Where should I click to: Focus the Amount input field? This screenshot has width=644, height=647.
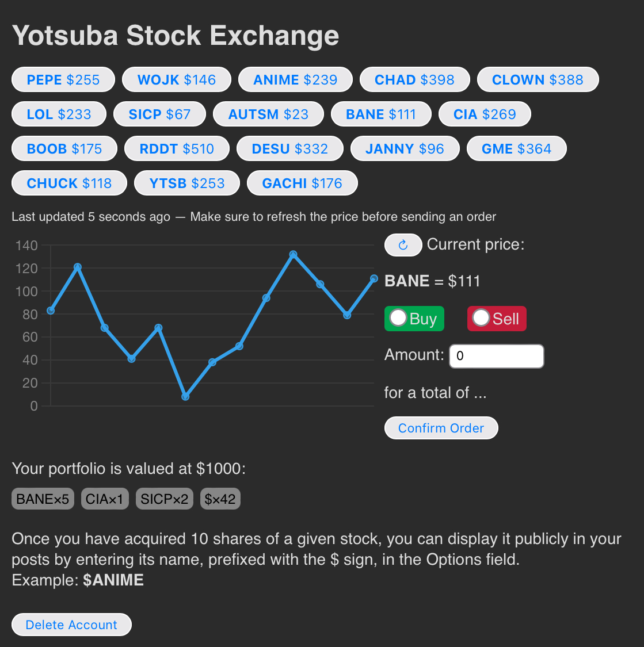496,356
